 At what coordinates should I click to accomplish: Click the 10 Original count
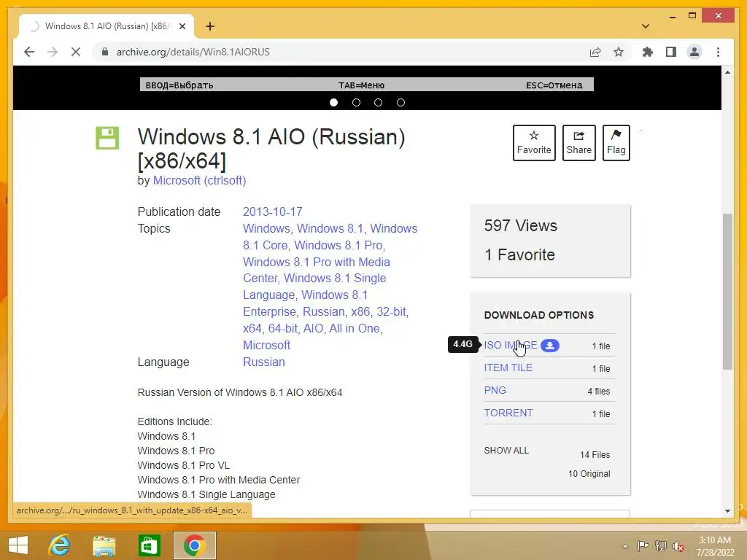[589, 474]
